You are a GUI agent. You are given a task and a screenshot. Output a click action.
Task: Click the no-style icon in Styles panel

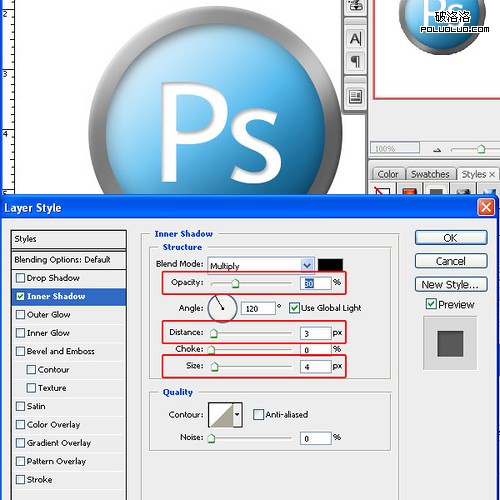(382, 191)
